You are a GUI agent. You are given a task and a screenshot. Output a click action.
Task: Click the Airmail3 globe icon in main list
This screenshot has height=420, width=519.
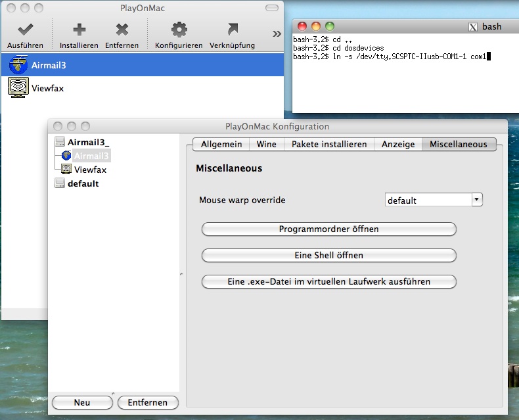click(18, 64)
